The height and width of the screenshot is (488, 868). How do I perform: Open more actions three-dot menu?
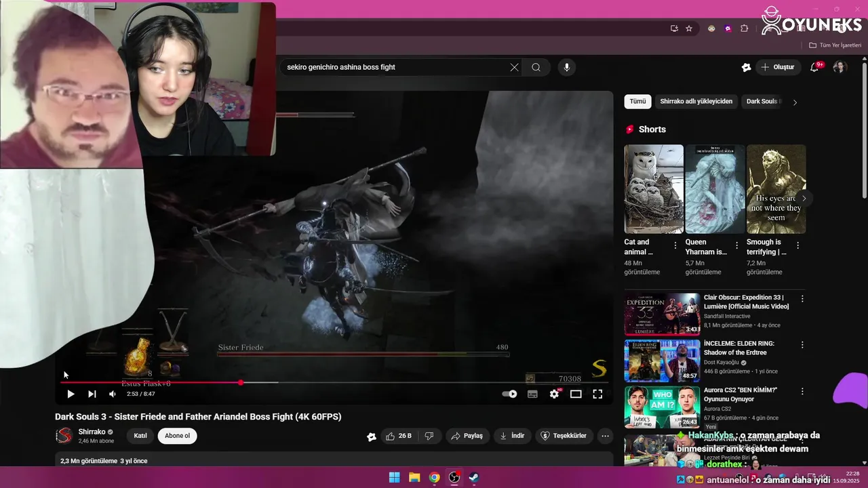[606, 436]
